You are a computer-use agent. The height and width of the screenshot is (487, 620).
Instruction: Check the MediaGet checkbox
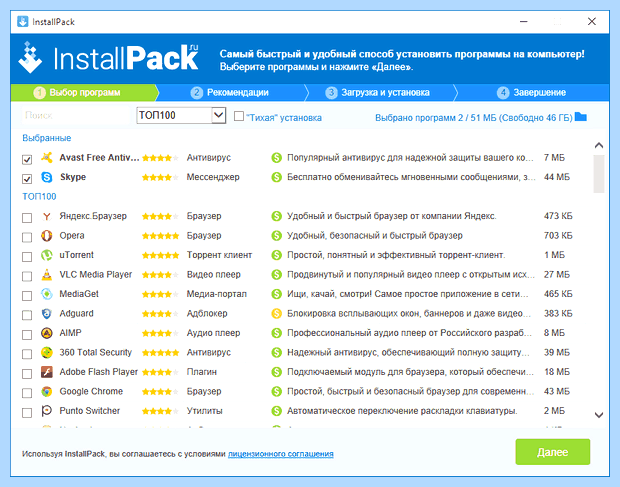pos(27,296)
